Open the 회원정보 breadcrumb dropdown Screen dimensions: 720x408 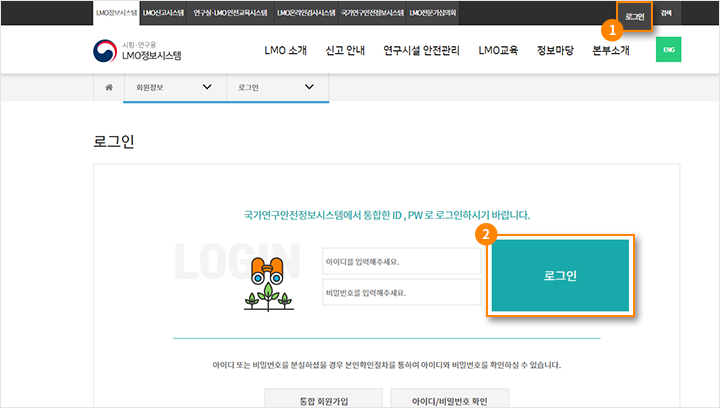point(175,87)
